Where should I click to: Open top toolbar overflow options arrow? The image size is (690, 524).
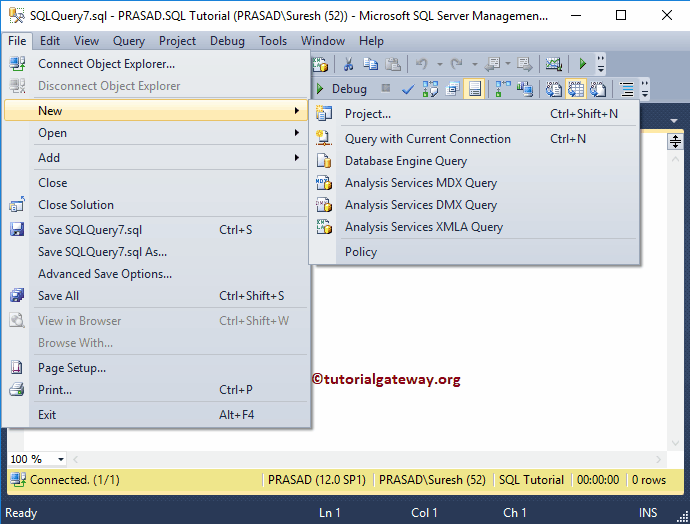(x=601, y=64)
